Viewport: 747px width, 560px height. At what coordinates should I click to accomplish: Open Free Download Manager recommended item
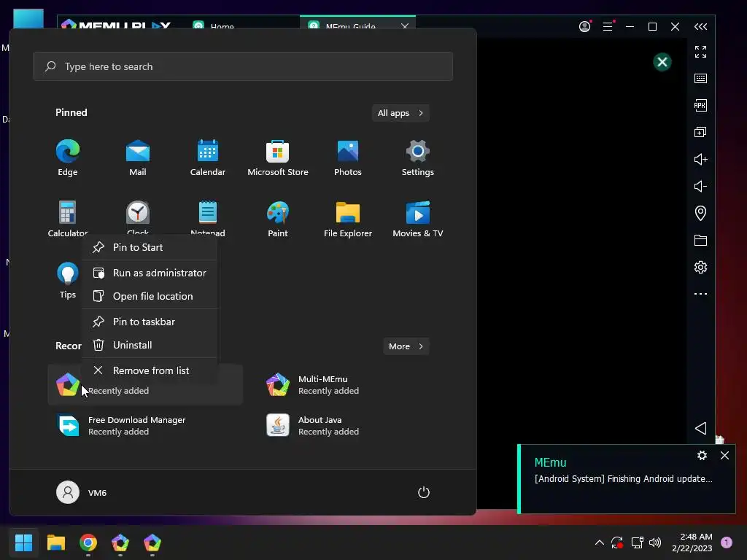pyautogui.click(x=145, y=426)
